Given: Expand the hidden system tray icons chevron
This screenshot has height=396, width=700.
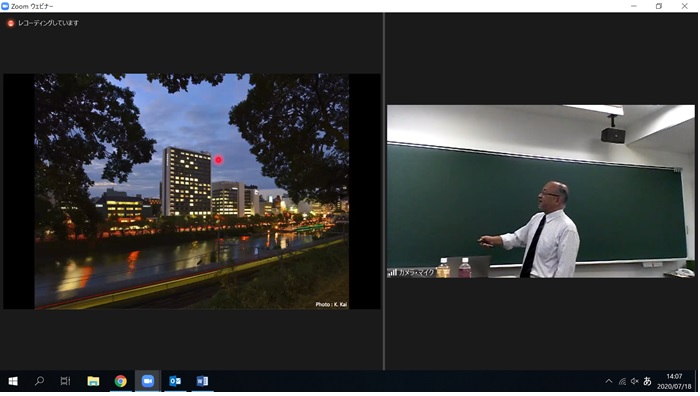Looking at the screenshot, I should (608, 381).
